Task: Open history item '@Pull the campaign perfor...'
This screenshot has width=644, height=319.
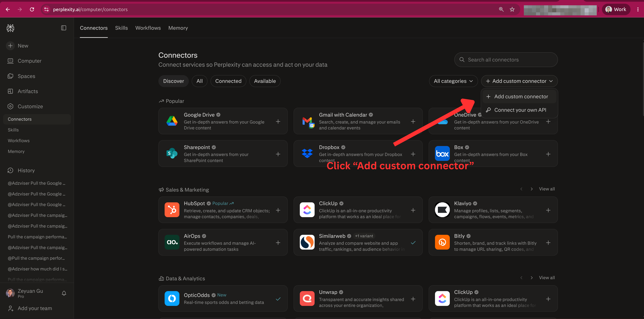Action: coord(36,258)
